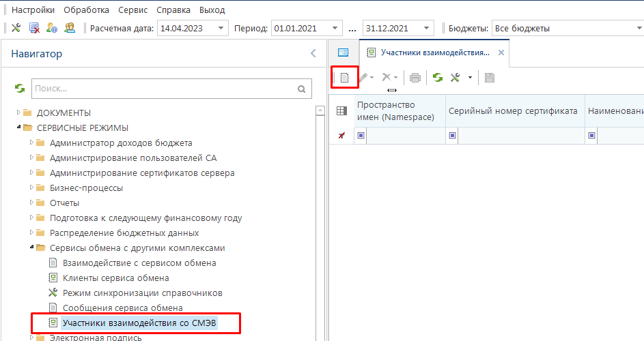Open the home panel tab icon
This screenshot has height=341, width=644.
(x=343, y=53)
